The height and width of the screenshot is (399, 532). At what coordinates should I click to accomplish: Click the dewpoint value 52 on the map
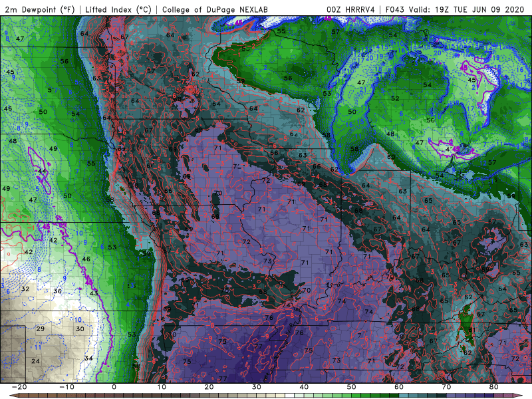(395, 98)
